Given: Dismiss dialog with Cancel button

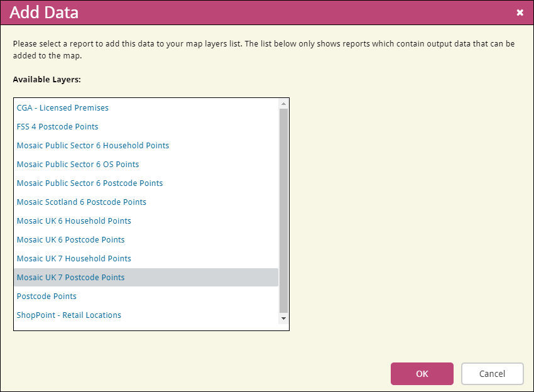Looking at the screenshot, I should coord(492,374).
